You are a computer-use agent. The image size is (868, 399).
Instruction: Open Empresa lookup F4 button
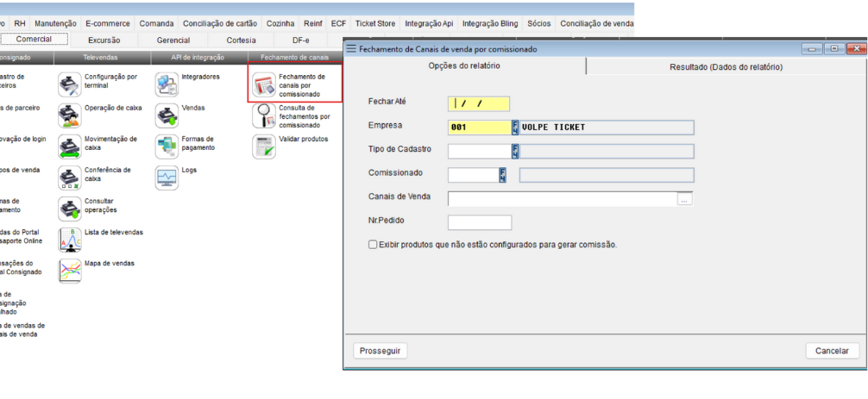pyautogui.click(x=515, y=128)
